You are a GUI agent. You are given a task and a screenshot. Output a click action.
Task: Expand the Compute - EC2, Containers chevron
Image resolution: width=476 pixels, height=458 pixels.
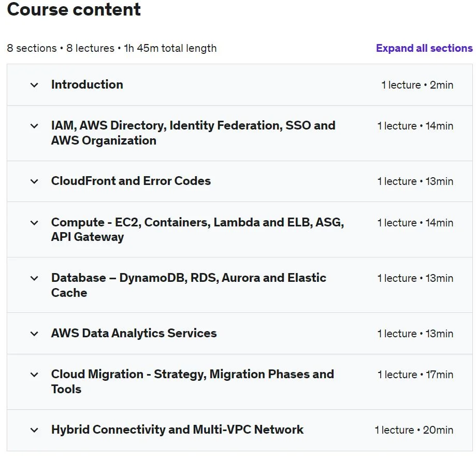click(34, 223)
